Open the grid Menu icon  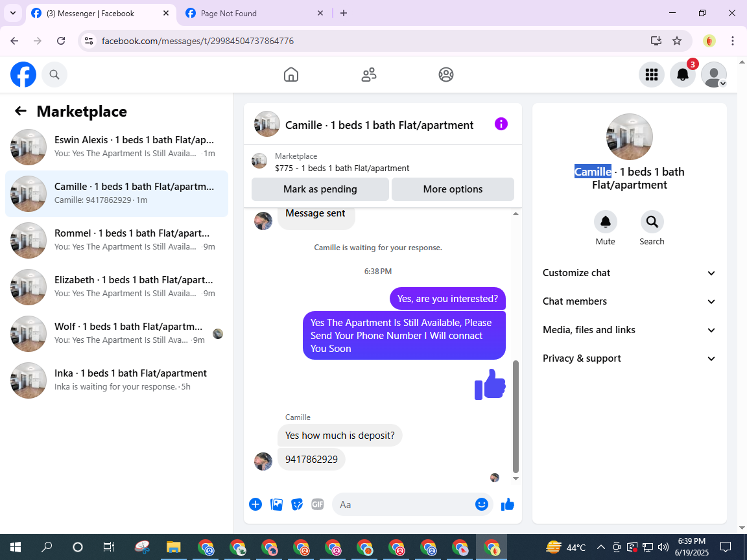tap(651, 75)
